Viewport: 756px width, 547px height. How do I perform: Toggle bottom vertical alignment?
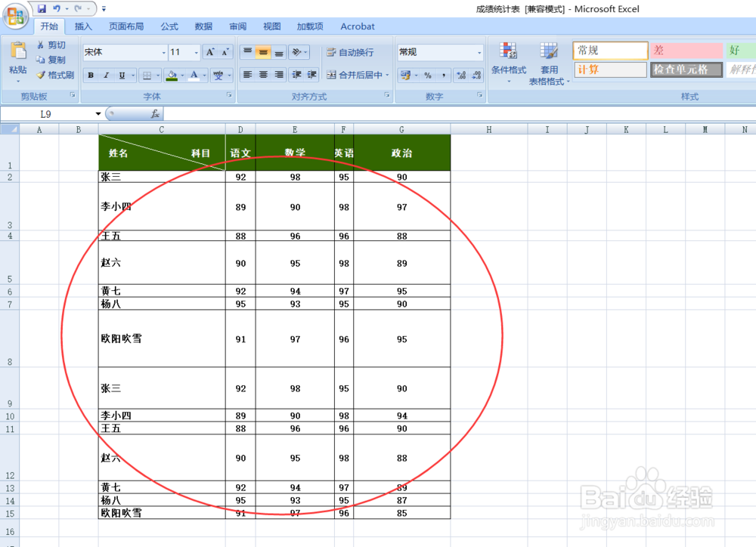click(279, 52)
